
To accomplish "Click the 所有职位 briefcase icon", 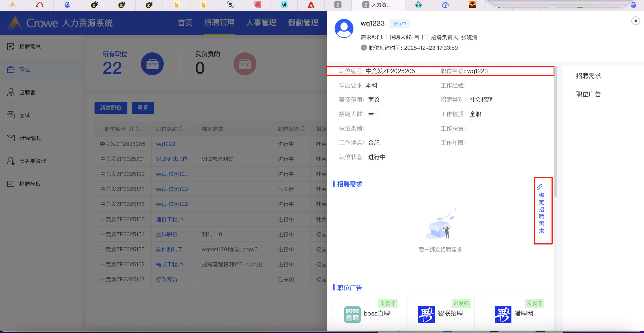I will coord(152,64).
